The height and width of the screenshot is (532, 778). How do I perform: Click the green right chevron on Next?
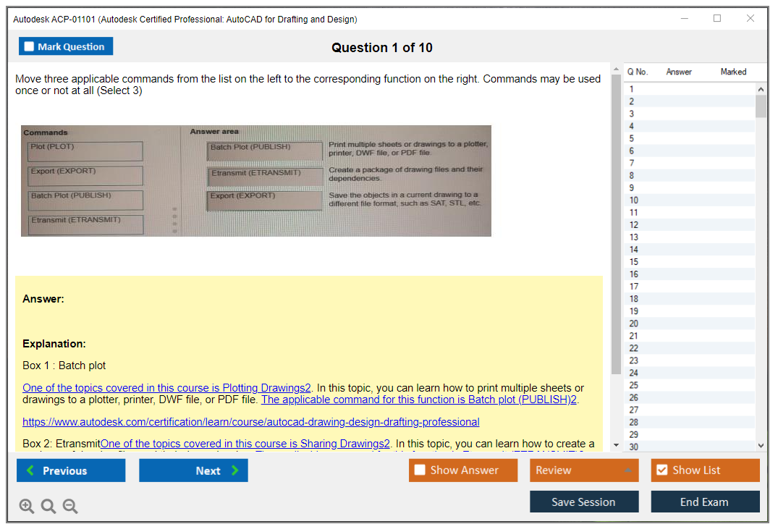234,470
